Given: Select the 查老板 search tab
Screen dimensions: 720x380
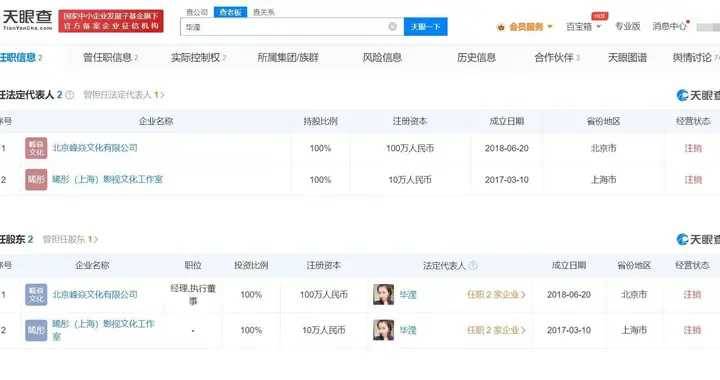Looking at the screenshot, I should pos(231,12).
